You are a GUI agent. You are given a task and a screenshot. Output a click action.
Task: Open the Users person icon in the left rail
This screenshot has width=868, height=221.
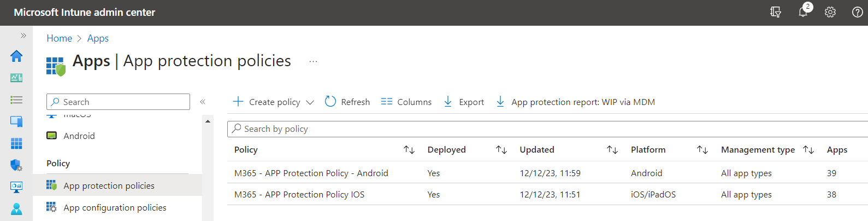pos(16,209)
